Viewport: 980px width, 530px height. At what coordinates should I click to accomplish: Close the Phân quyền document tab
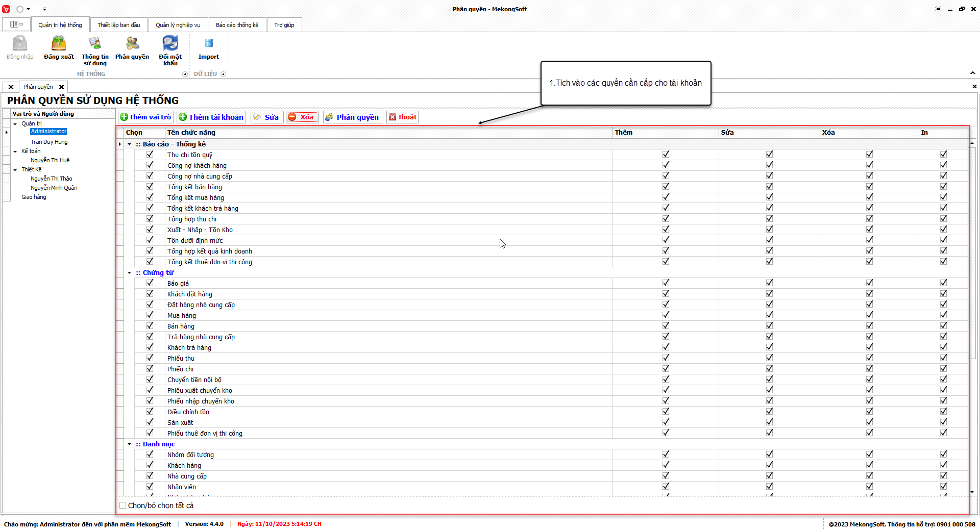[61, 87]
